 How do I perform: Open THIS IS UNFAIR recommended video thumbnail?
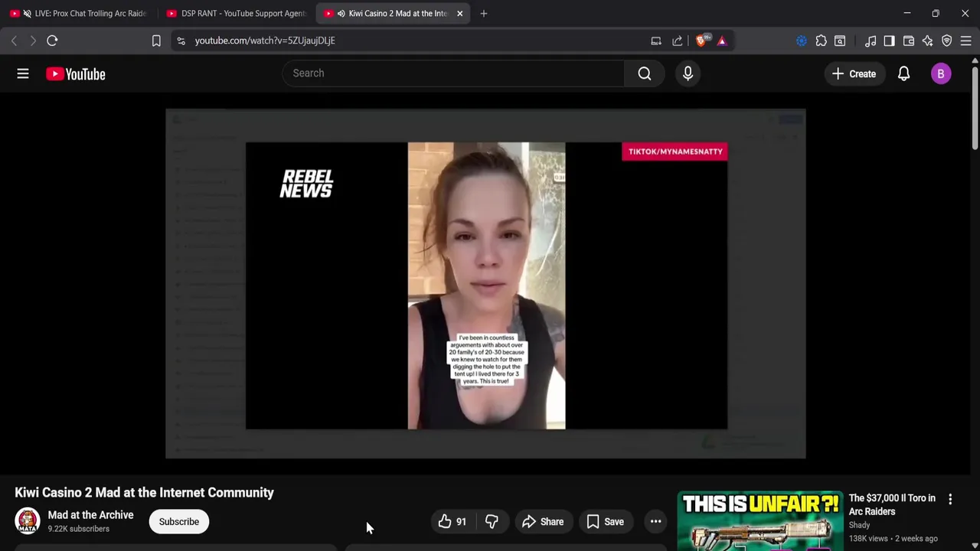click(759, 521)
